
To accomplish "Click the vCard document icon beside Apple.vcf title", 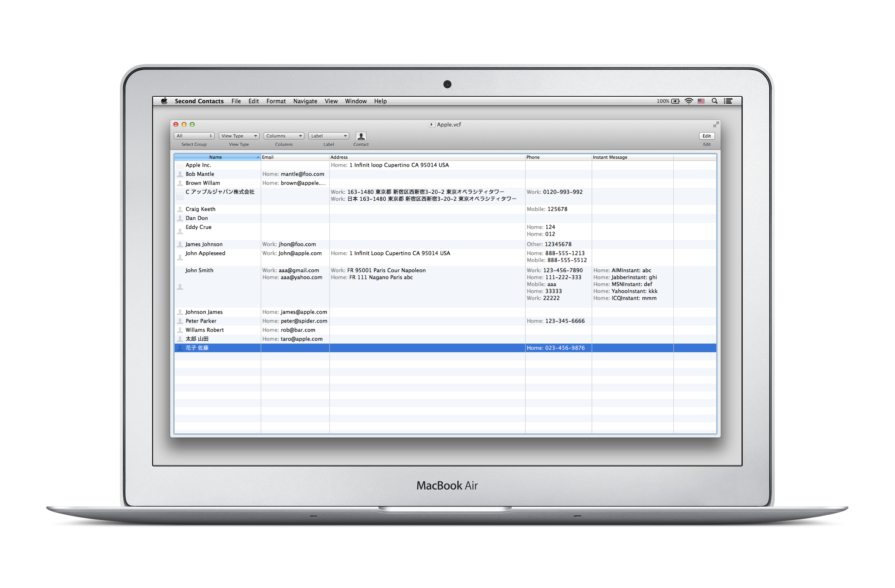I will tap(432, 124).
